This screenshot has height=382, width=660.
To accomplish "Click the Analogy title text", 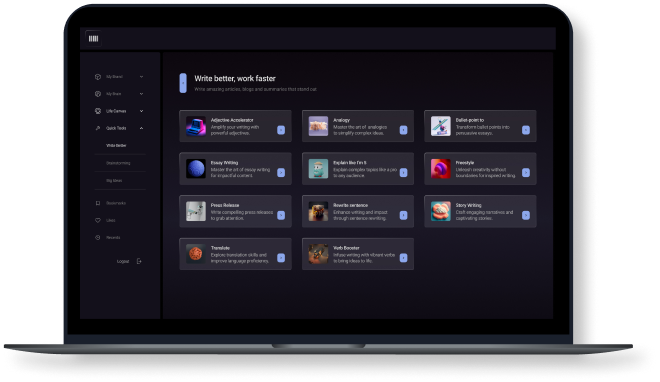I will 341,120.
